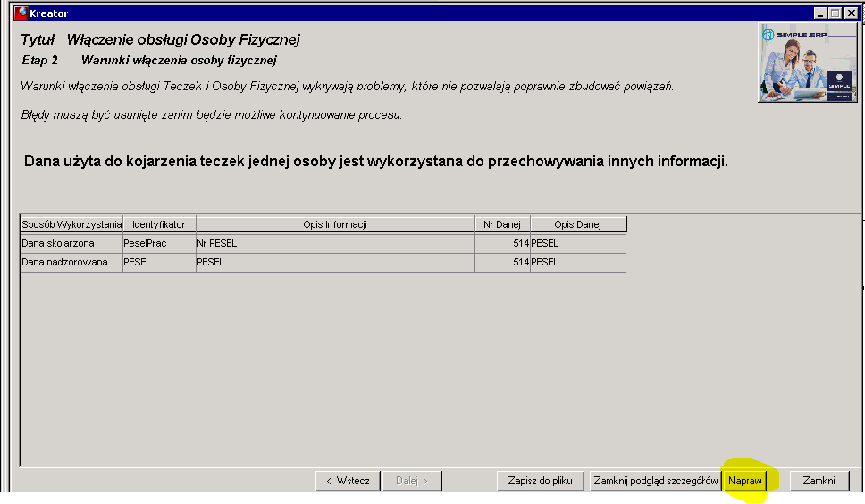Viewport: 865px width, 504px height.
Task: Click the greyed-out Dalej button
Action: [x=412, y=481]
